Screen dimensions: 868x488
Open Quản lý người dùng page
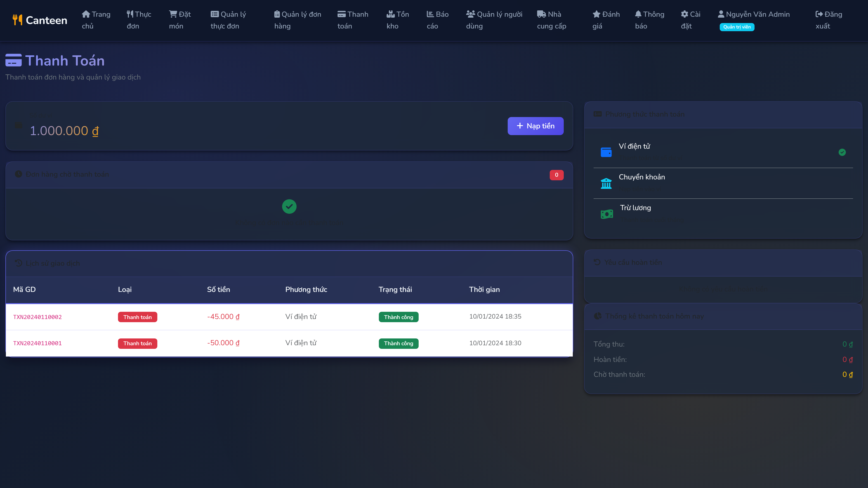click(x=494, y=20)
